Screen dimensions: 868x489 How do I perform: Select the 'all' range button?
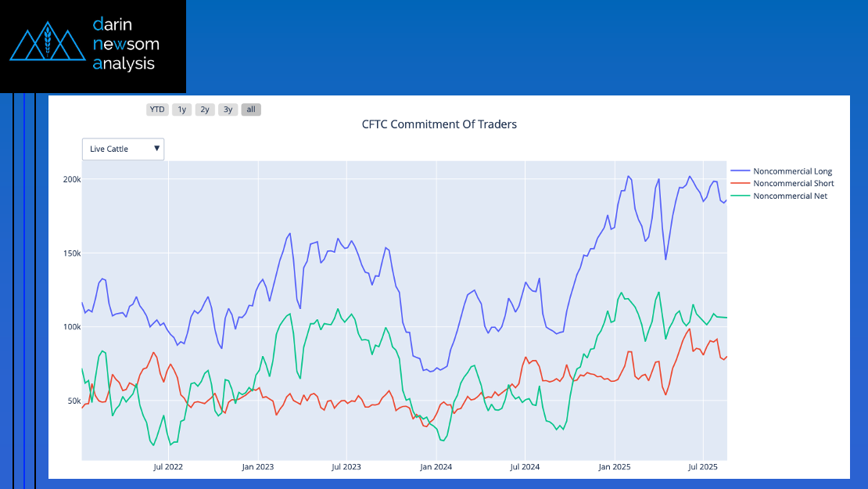pos(251,110)
